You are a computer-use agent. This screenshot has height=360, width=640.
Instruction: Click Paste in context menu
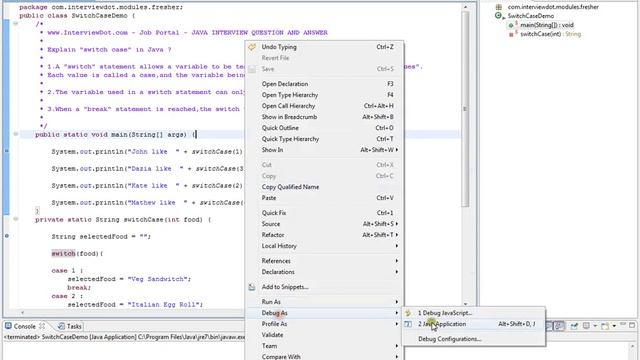324,198
